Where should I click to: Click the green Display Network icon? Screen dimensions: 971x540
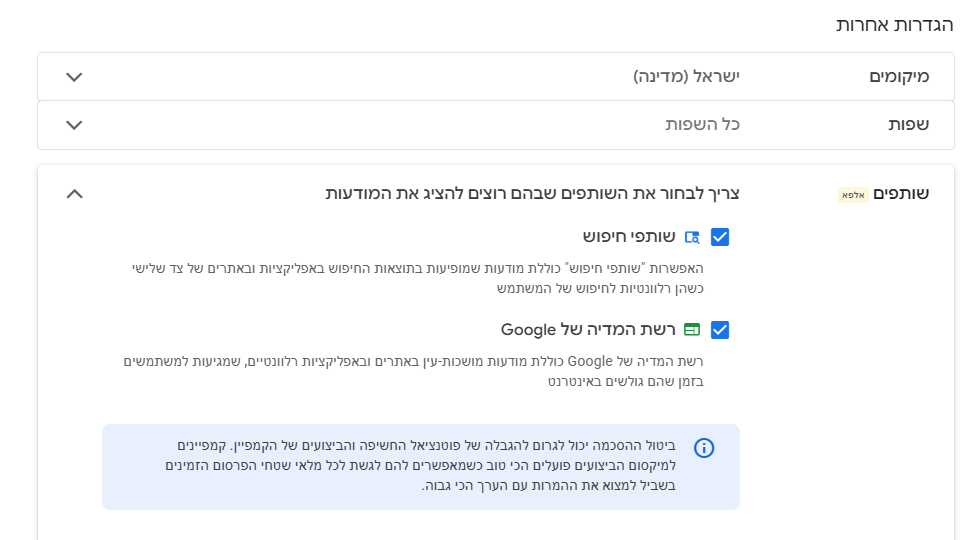pyautogui.click(x=692, y=329)
